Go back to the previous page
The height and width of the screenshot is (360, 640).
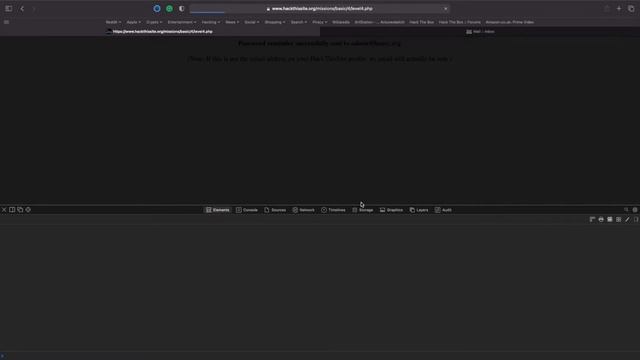point(22,9)
